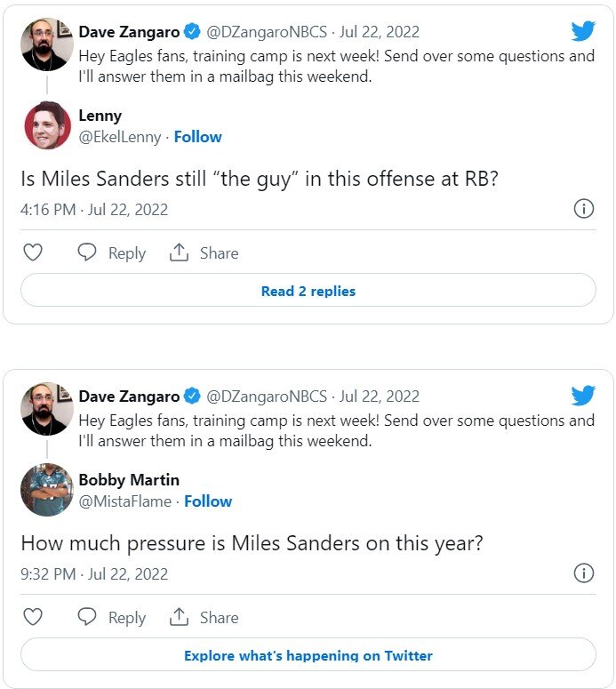616x689 pixels.
Task: Click Dave Zangaro's avatar in first tweet
Action: click(47, 44)
